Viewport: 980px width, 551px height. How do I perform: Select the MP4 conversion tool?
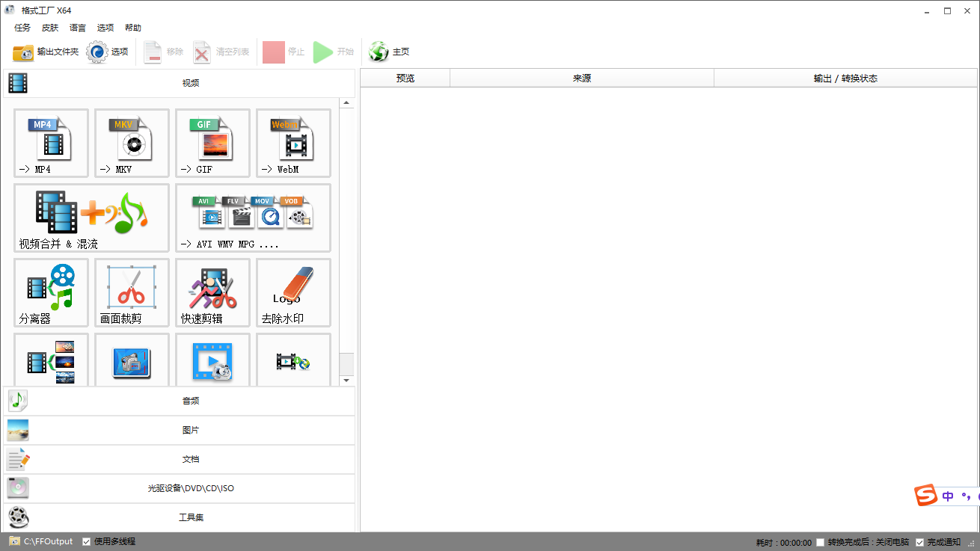tap(50, 143)
